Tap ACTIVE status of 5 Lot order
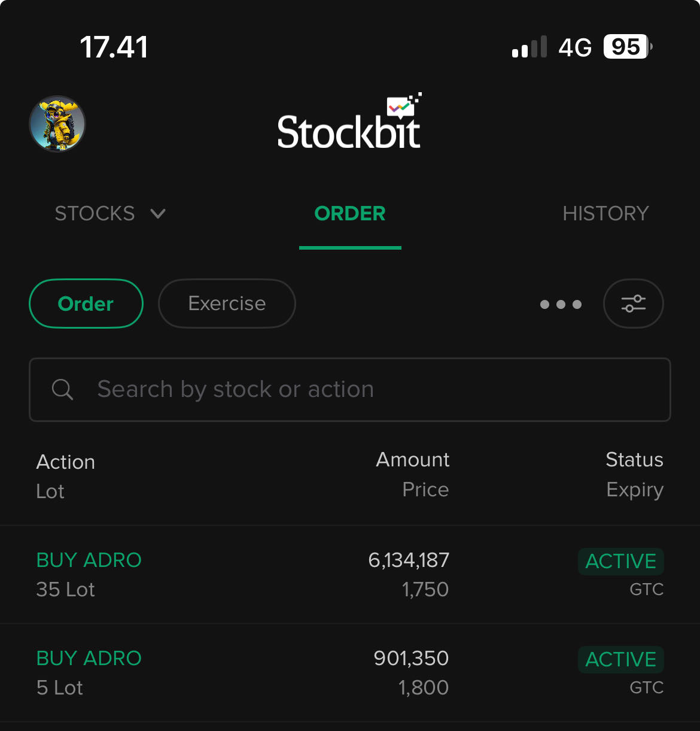The width and height of the screenshot is (700, 731). 620,660
